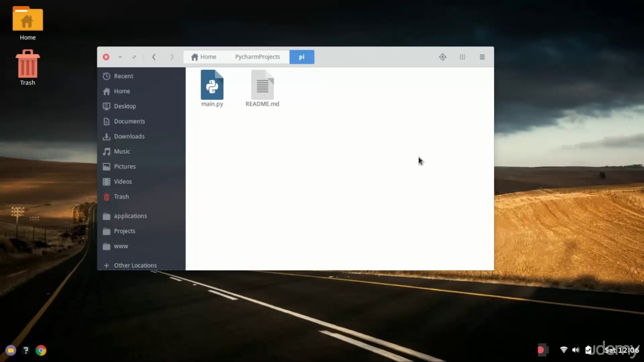
Task: Minimize the file manager window
Action: tap(120, 57)
